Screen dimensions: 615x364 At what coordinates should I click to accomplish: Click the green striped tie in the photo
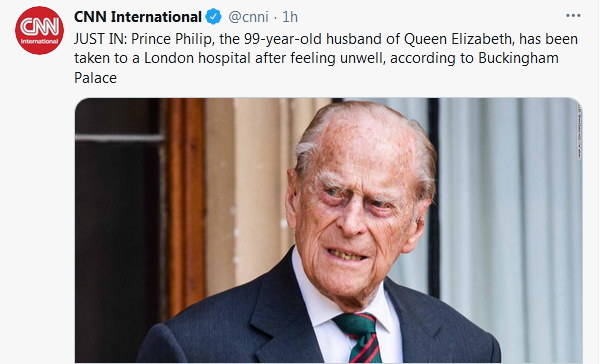(x=359, y=337)
